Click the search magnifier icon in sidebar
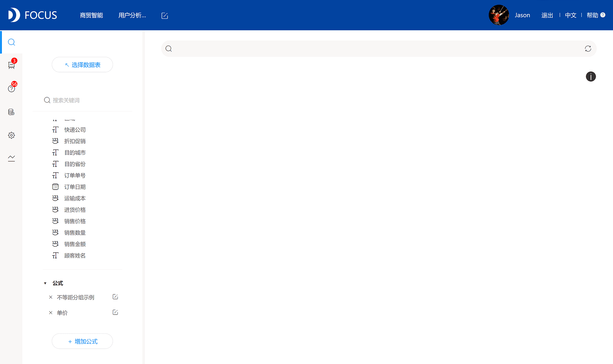Viewport: 613px width, 364px height. click(x=12, y=42)
